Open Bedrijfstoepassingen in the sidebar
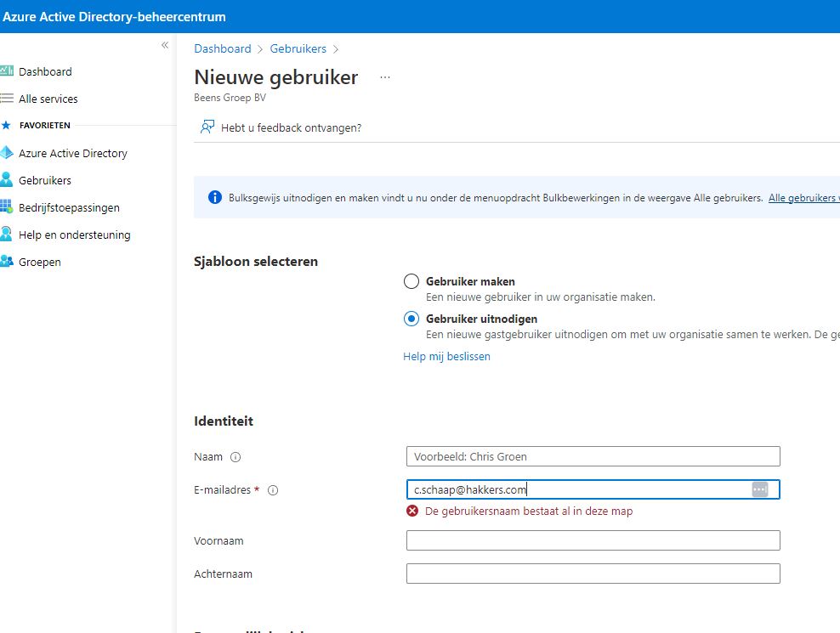This screenshot has width=840, height=633. click(69, 208)
